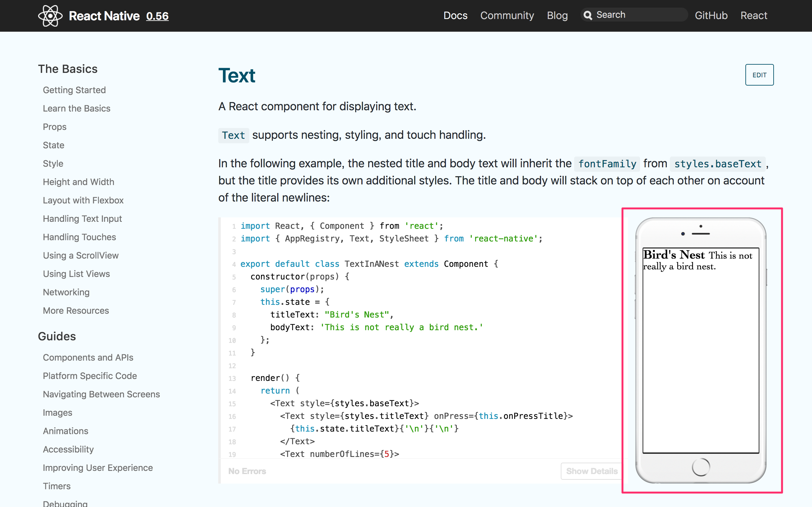Open the Animations guide
Screen dimensions: 812x507
[65, 431]
